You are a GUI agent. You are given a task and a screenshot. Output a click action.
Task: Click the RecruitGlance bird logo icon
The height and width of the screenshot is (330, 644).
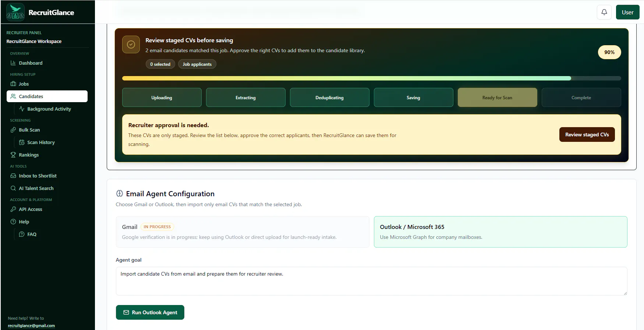15,12
